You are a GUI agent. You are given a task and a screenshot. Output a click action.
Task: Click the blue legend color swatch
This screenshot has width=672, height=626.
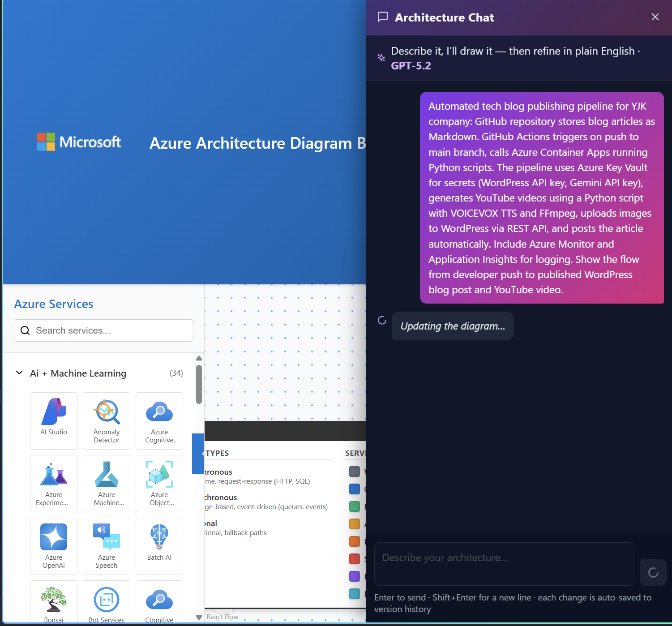[355, 489]
